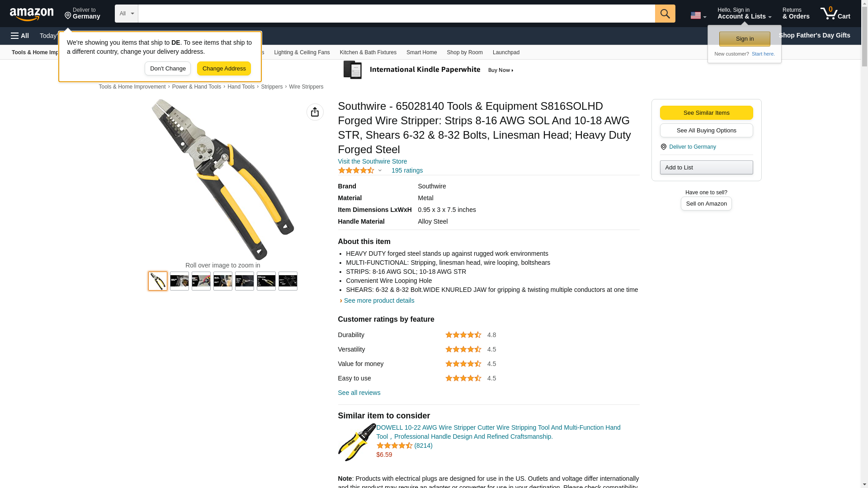Select the last product thumbnail

point(288,281)
